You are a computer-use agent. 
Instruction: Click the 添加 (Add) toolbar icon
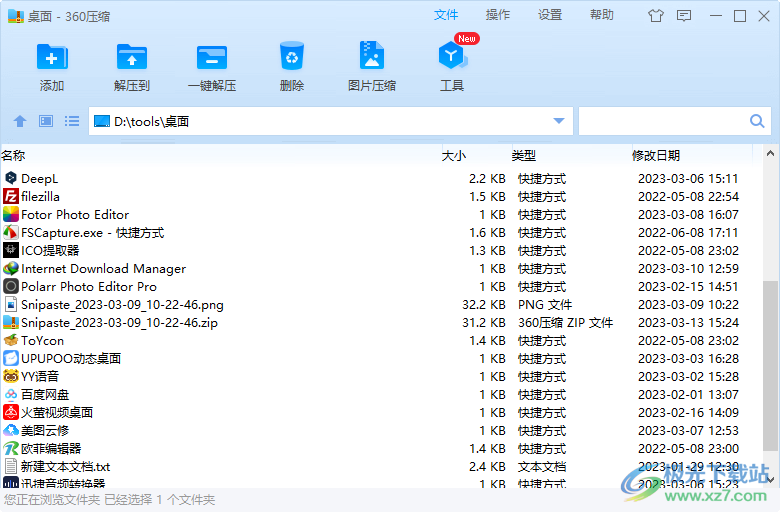point(52,57)
